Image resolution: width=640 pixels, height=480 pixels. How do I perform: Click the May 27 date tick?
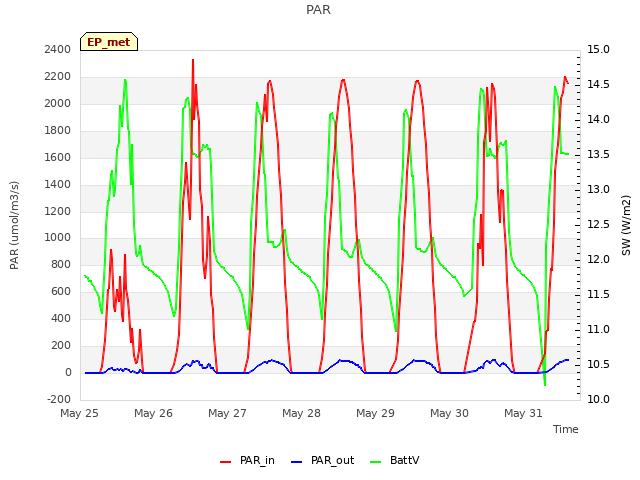(227, 413)
